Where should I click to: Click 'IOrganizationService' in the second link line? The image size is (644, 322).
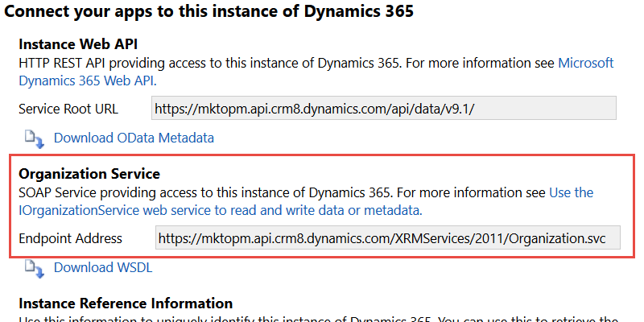[79, 210]
